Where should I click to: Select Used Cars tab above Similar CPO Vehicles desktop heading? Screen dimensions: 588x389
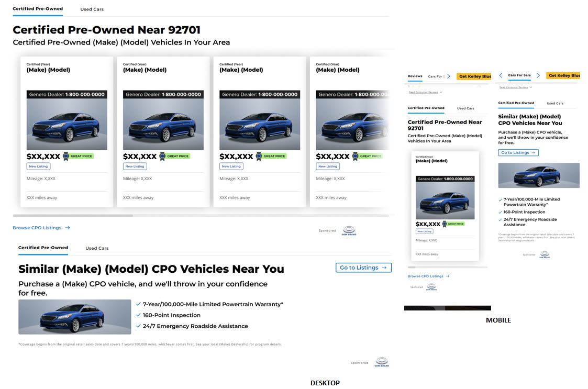97,248
